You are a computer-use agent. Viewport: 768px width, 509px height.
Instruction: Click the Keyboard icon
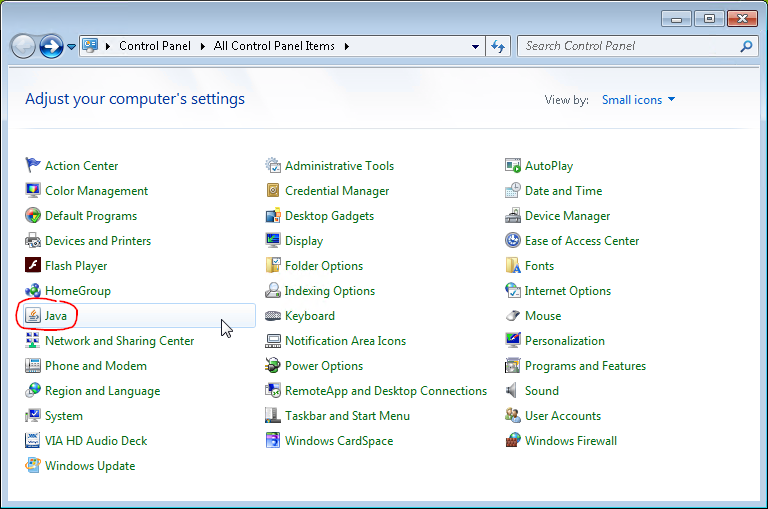pos(273,315)
